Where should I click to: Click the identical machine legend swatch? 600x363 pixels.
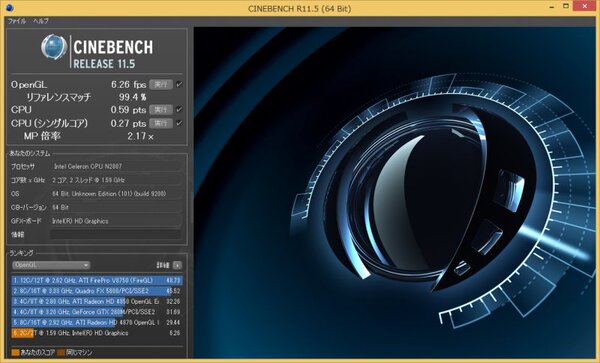coord(60,352)
